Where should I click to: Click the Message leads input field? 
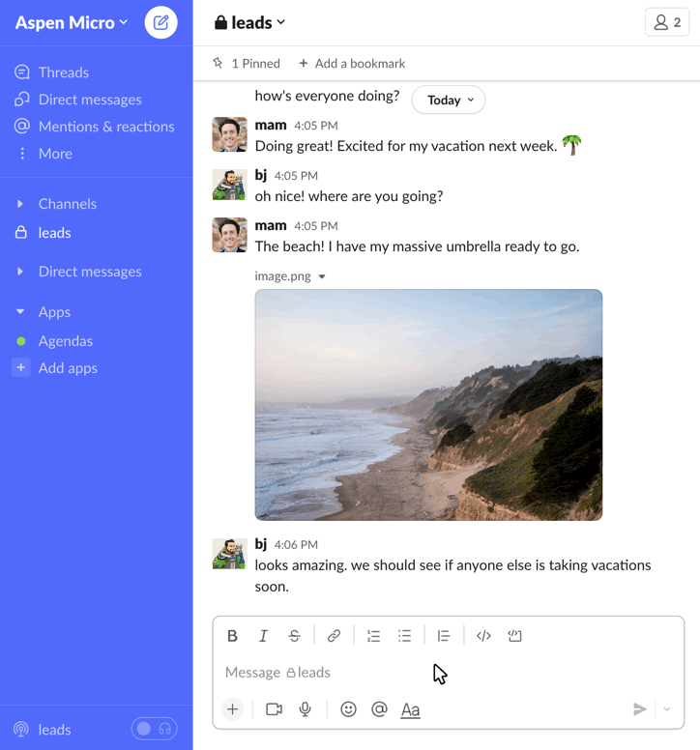coord(449,673)
